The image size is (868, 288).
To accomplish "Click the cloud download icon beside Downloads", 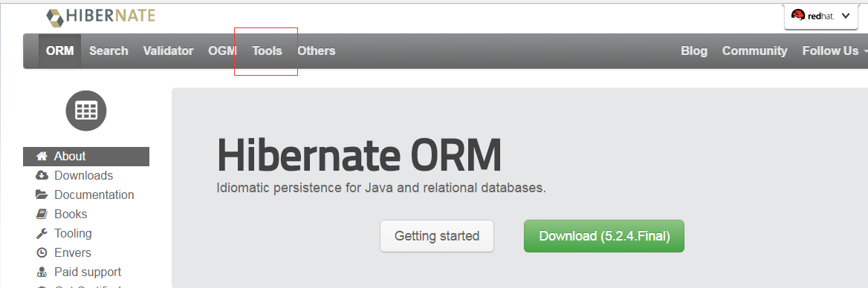I will (x=42, y=175).
